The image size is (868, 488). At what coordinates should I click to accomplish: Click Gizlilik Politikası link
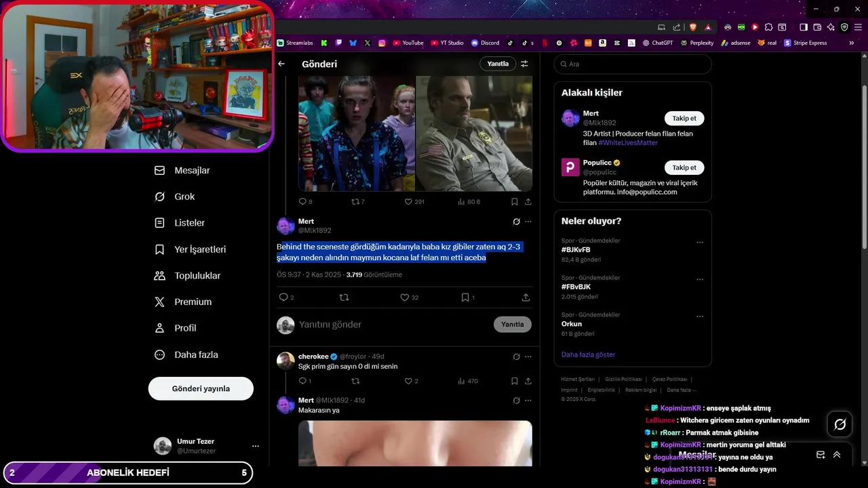pyautogui.click(x=624, y=379)
